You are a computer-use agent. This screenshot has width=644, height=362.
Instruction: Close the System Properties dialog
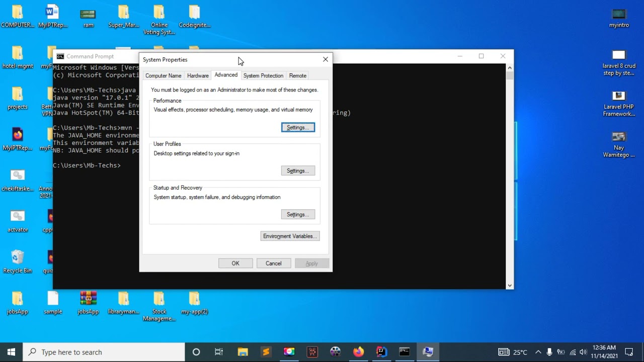coord(326,59)
